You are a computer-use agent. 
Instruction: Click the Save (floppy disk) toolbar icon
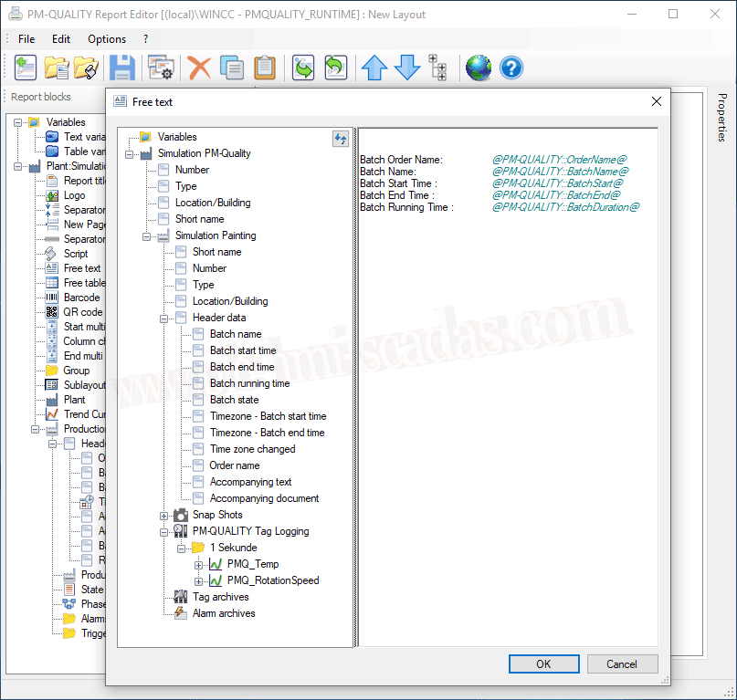tap(122, 68)
